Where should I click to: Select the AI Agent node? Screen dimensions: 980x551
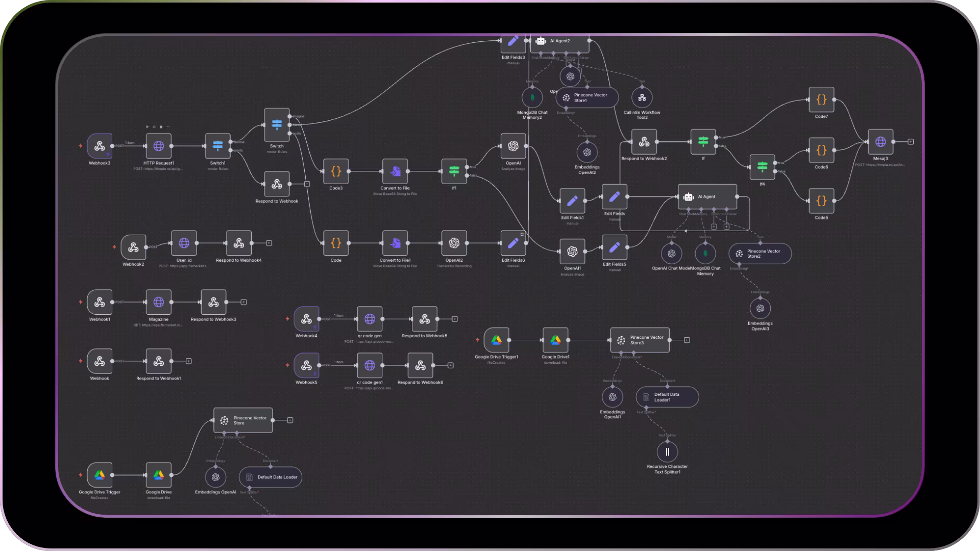point(707,197)
